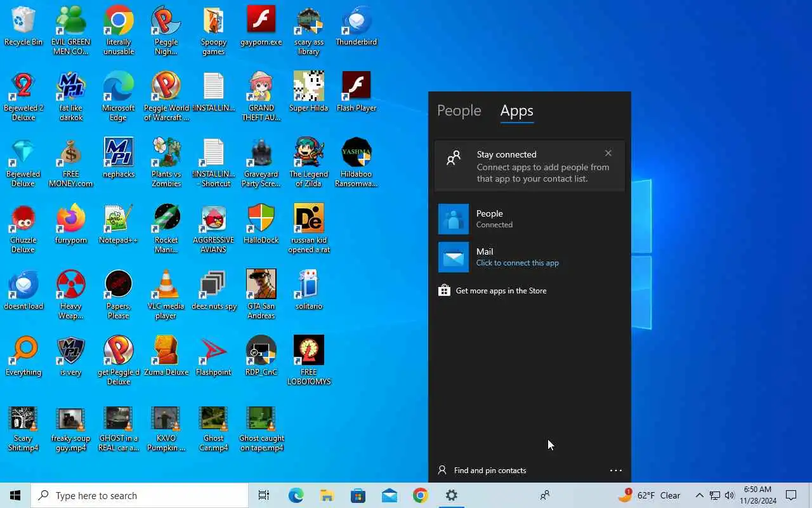Viewport: 812px width, 508px height.
Task: Open the taskbar clock and date
Action: [757, 495]
